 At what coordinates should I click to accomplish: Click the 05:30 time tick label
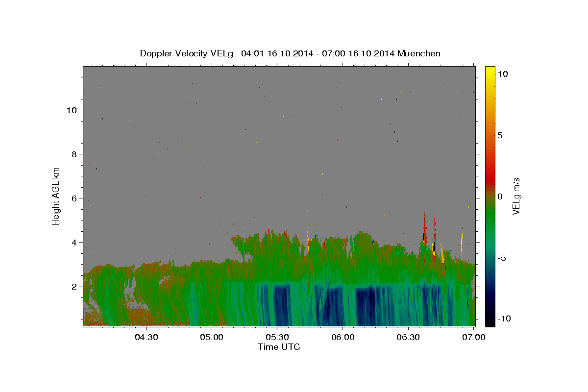click(277, 337)
